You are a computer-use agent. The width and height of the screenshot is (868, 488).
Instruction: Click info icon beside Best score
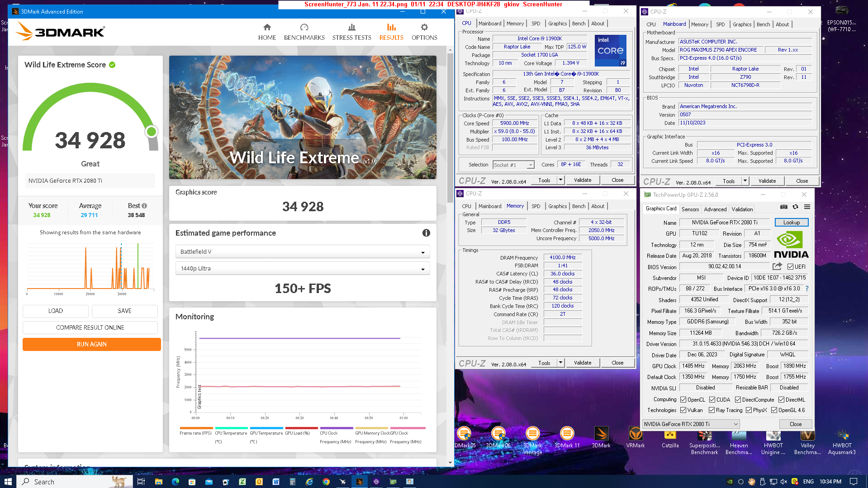click(144, 206)
